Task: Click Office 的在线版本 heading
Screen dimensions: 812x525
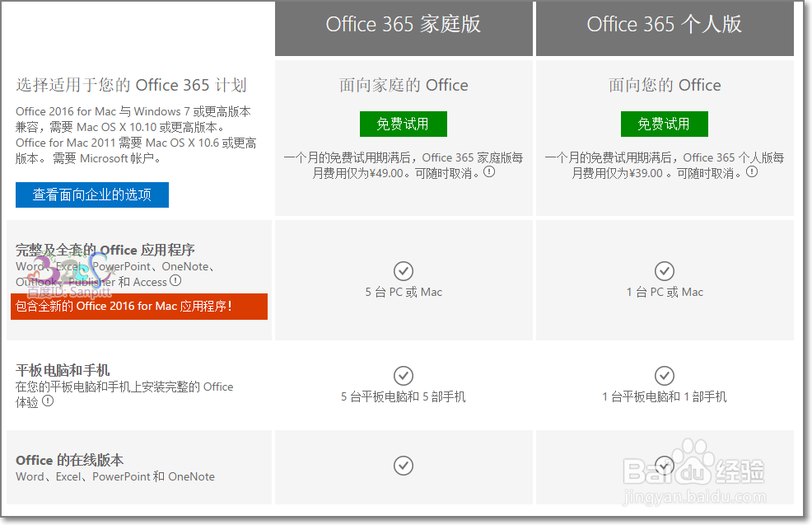Action: [x=69, y=460]
